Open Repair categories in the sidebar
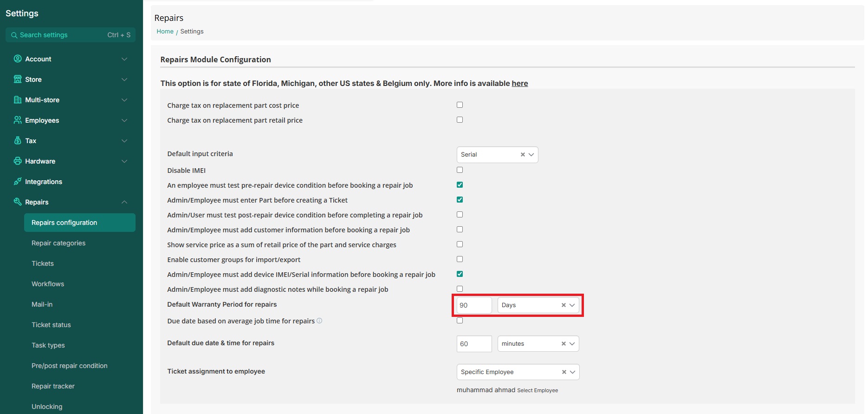 (x=58, y=243)
